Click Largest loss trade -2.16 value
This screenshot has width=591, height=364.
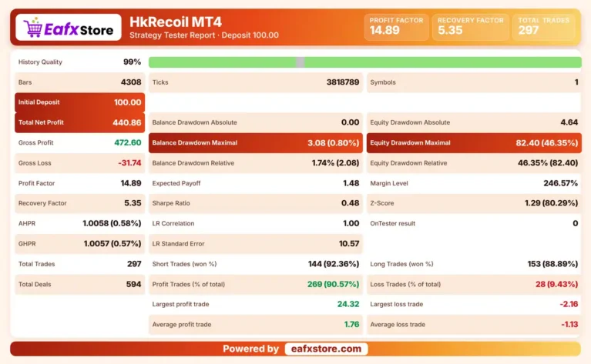pos(569,304)
